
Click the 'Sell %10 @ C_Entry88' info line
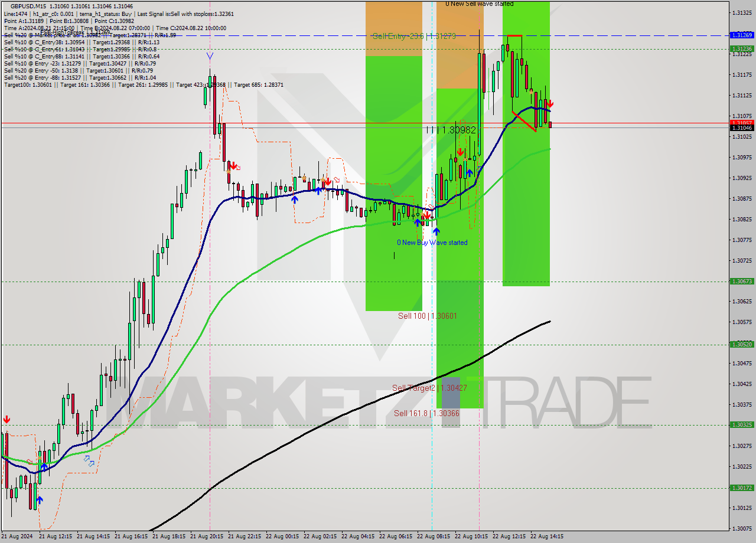(x=80, y=57)
